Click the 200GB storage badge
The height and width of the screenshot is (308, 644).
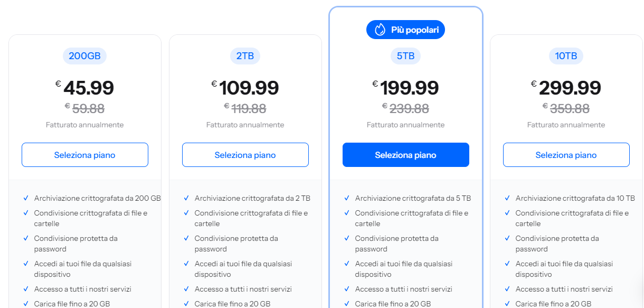coord(84,56)
